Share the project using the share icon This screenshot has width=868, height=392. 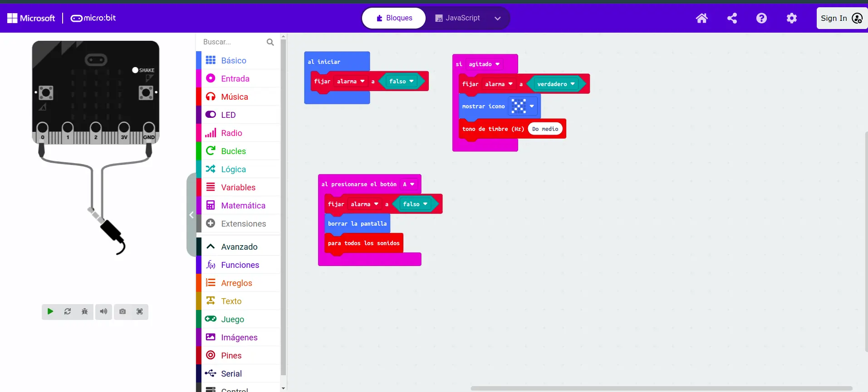coord(732,18)
